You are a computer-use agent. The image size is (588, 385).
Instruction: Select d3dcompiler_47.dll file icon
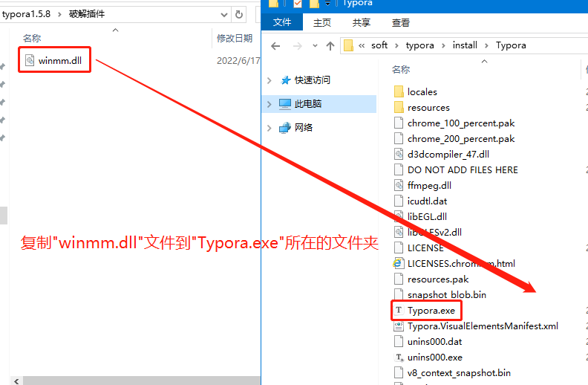tap(399, 154)
